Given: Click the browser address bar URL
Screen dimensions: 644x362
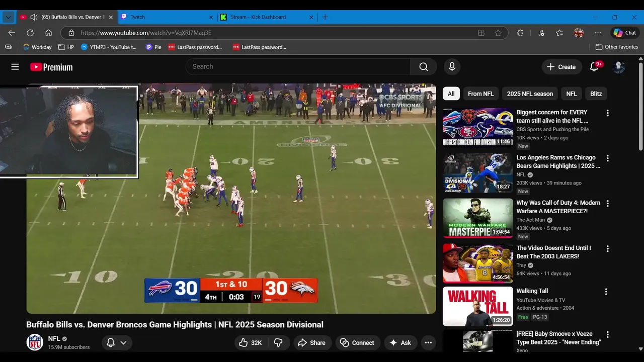Looking at the screenshot, I should click(x=146, y=33).
